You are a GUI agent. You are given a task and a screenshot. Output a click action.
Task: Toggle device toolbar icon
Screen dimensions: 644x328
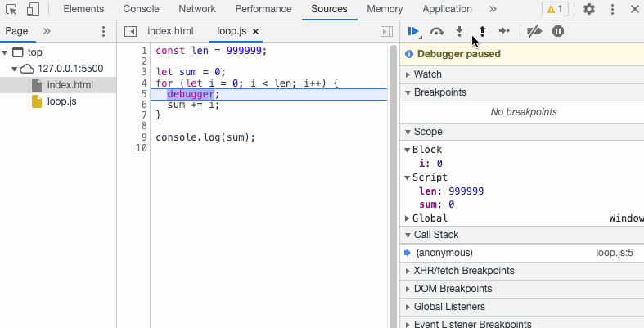point(33,9)
